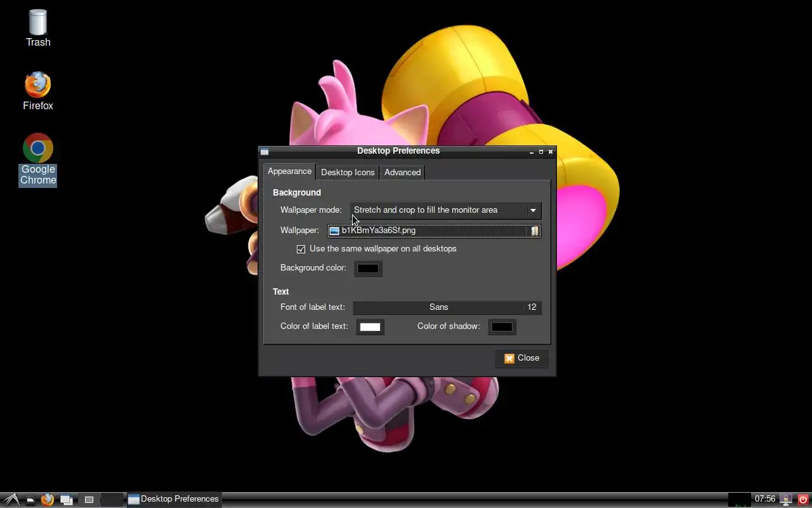Viewport: 812px width, 508px height.
Task: Close Desktop Preferences via title bar X
Action: (x=551, y=152)
